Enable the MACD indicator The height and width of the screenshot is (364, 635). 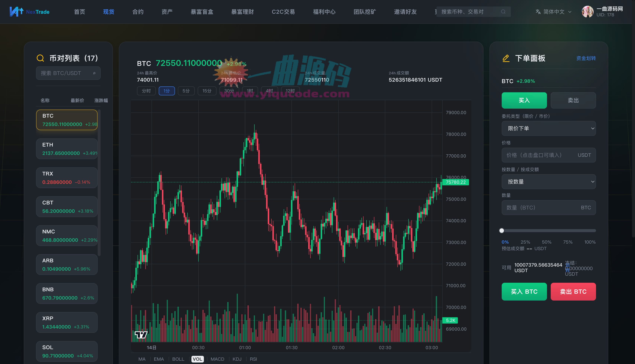click(x=217, y=359)
